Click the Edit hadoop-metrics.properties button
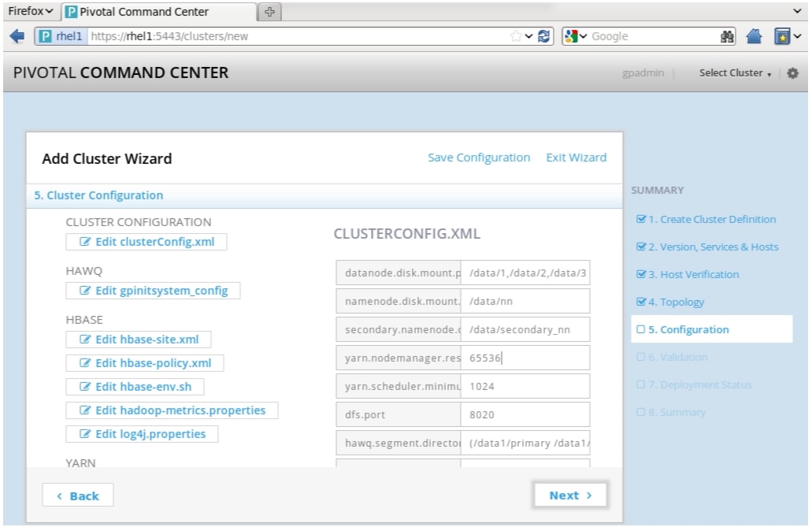Screen dimensions: 812x527 (172, 410)
